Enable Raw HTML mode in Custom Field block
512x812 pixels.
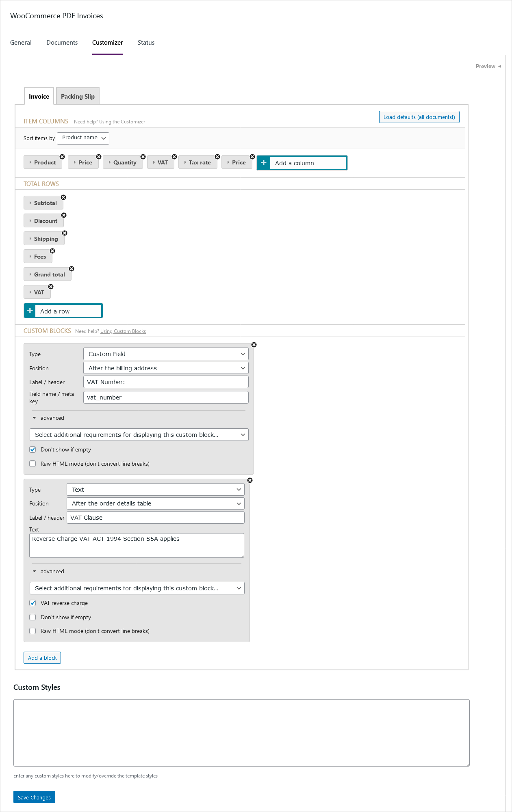click(33, 464)
